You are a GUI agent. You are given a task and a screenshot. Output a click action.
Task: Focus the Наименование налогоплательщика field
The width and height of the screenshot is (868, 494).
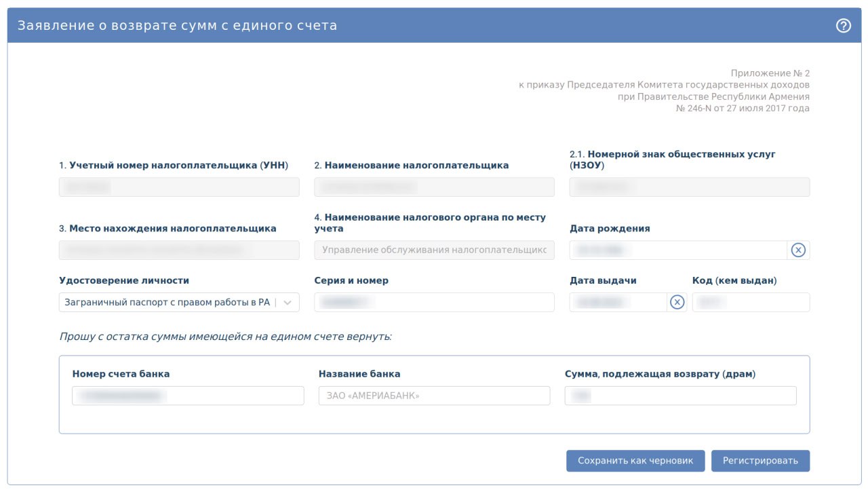click(x=434, y=187)
